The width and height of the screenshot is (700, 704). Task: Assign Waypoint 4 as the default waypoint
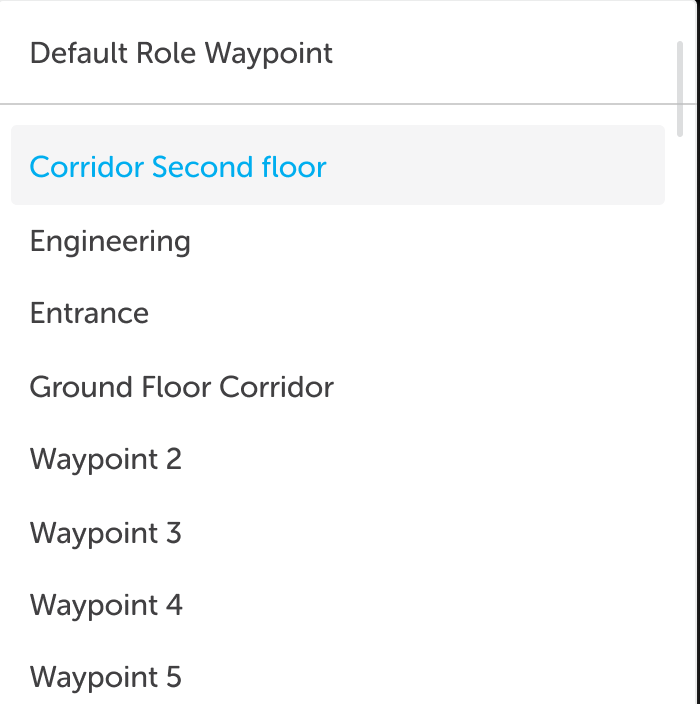coord(338,605)
